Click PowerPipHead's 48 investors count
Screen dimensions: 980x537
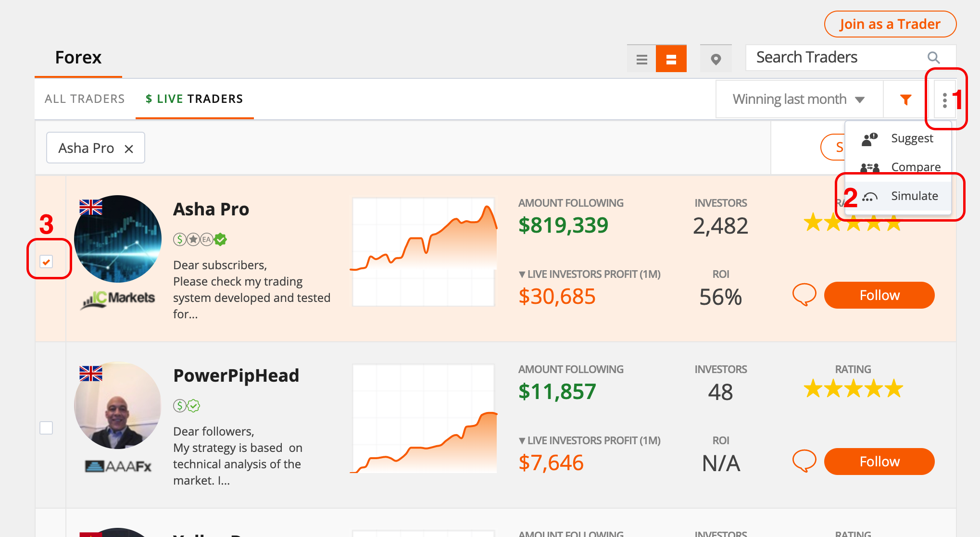[x=720, y=392]
